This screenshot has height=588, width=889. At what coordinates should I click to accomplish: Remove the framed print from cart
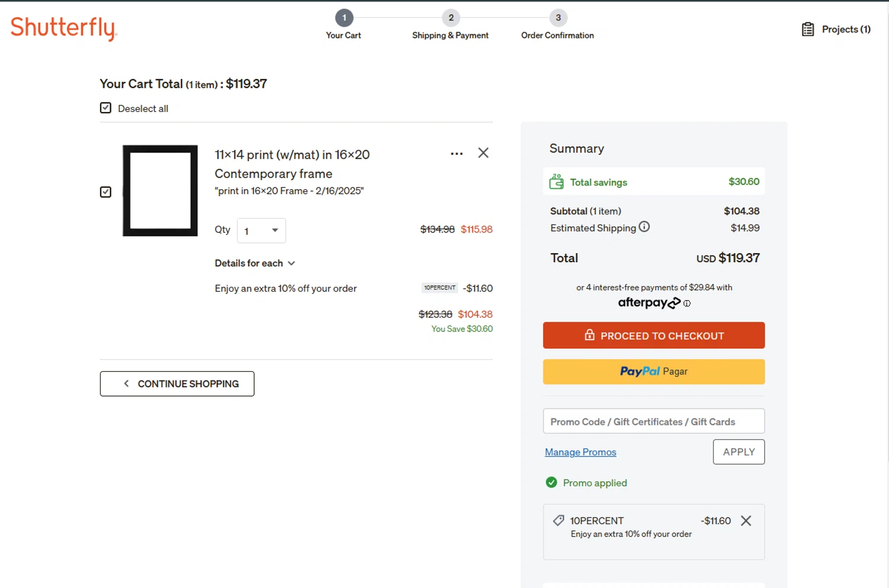[484, 153]
